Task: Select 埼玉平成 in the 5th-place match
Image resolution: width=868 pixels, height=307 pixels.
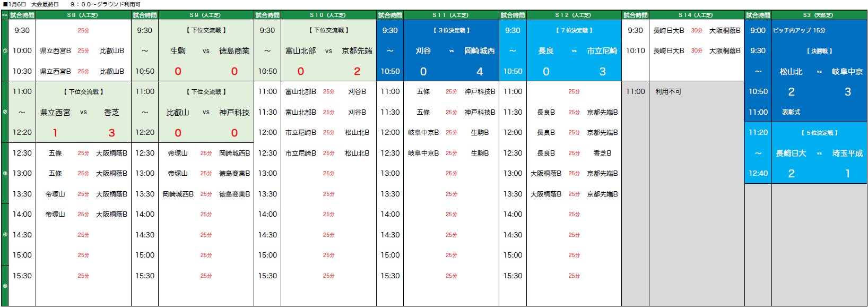Action: (847, 153)
